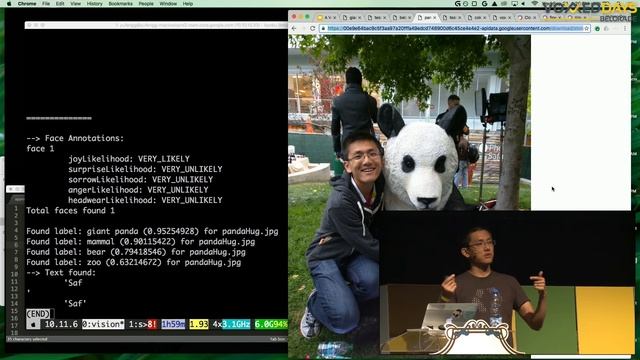Open the Chrome application menu
This screenshot has width=640, height=360.
click(27, 3)
